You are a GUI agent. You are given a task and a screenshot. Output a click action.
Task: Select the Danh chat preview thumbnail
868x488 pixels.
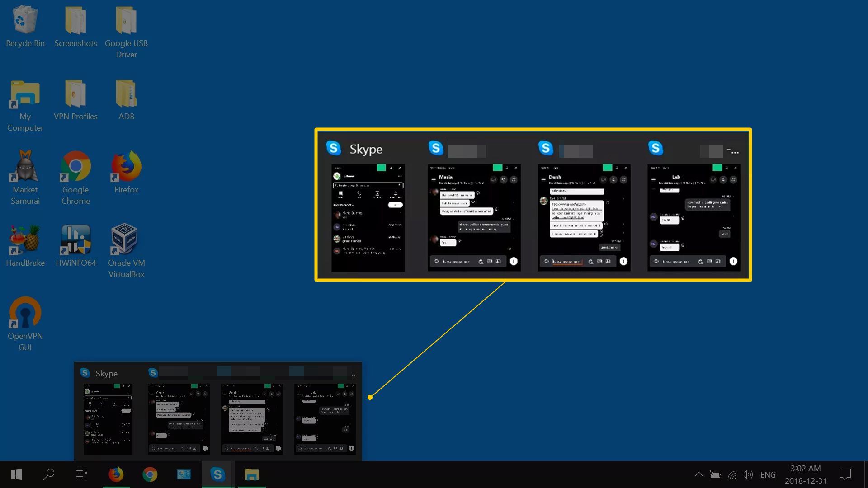252,419
